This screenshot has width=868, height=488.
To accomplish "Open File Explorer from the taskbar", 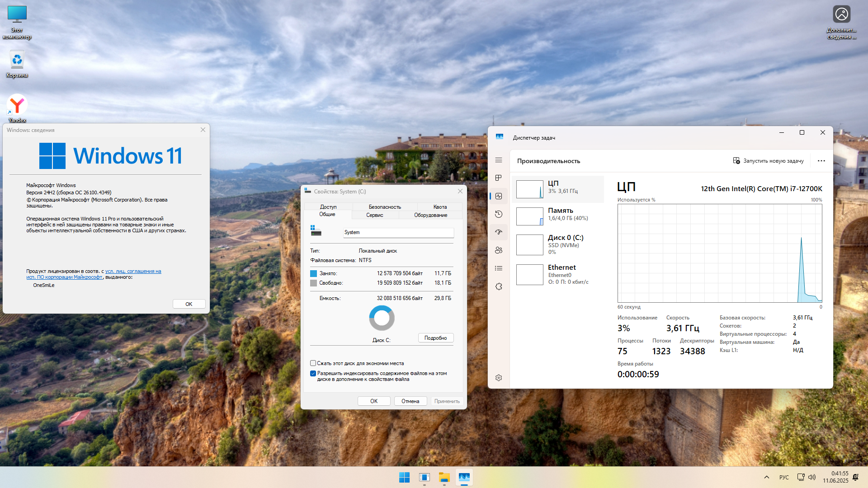I will click(444, 477).
